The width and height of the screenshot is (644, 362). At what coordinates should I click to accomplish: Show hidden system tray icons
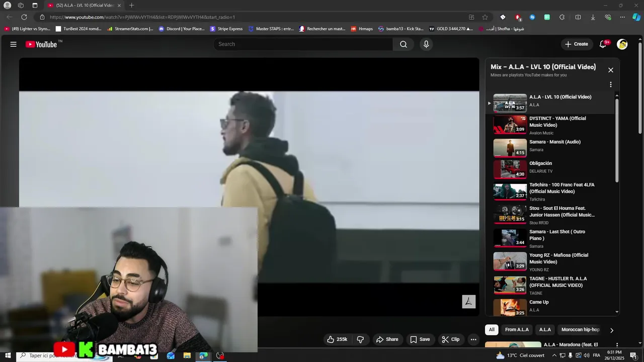click(x=553, y=355)
